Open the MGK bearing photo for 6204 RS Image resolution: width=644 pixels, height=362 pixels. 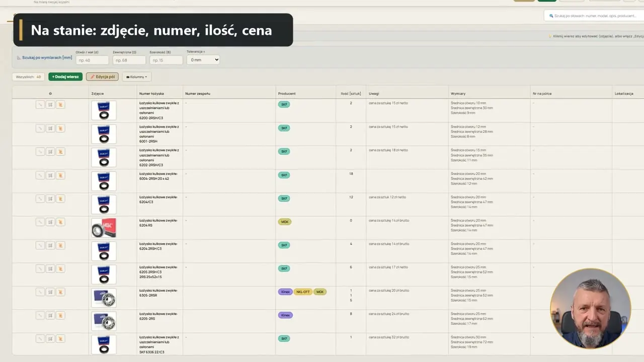(x=104, y=228)
